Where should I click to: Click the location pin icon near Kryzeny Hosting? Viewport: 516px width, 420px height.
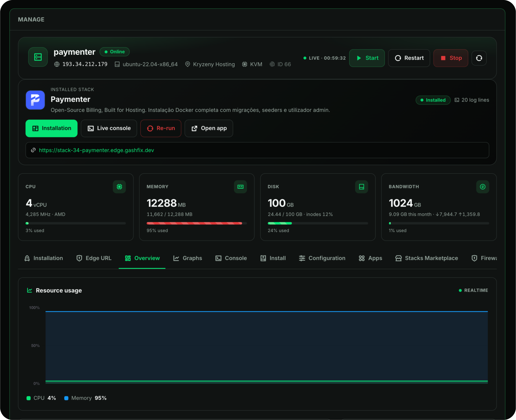(187, 64)
